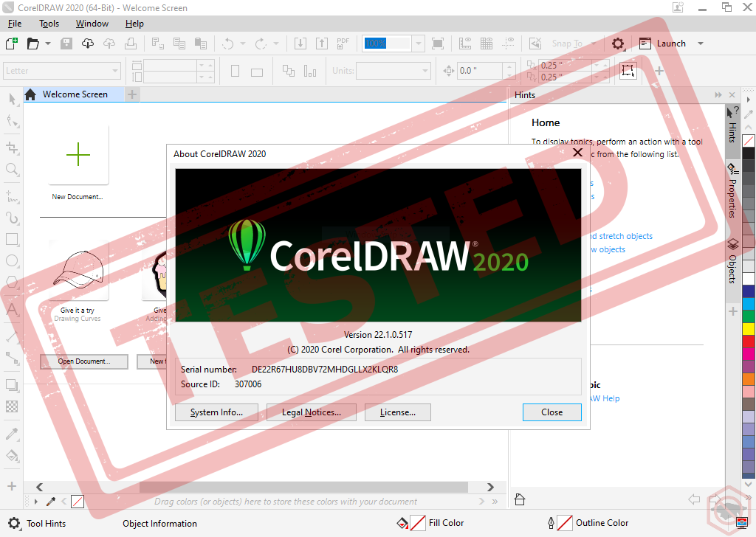The height and width of the screenshot is (537, 756).
Task: Select the Transparency checkerboard tool
Action: tap(12, 406)
